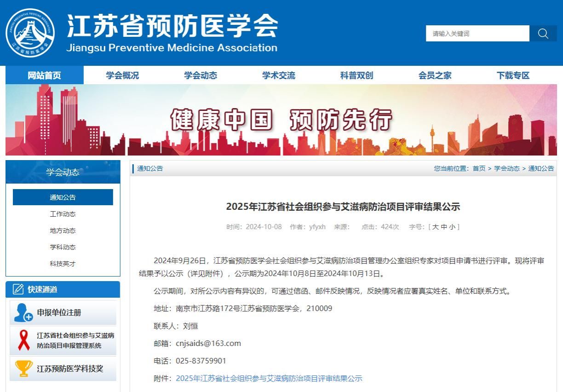Type in the keyword search field

[477, 34]
